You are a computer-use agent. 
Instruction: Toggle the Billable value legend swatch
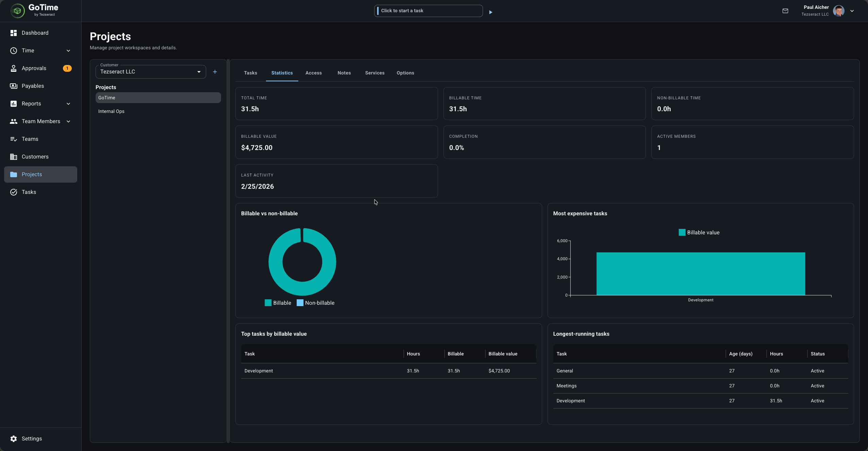tap(682, 232)
